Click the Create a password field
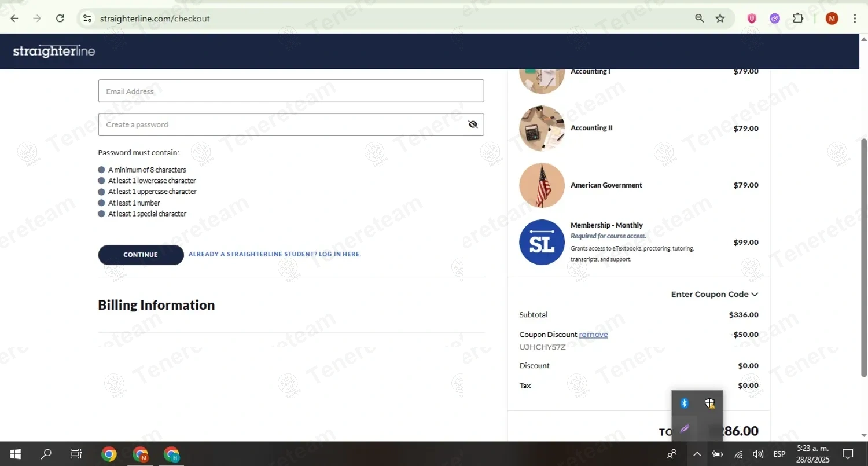Viewport: 868px width, 466px height. tap(291, 124)
